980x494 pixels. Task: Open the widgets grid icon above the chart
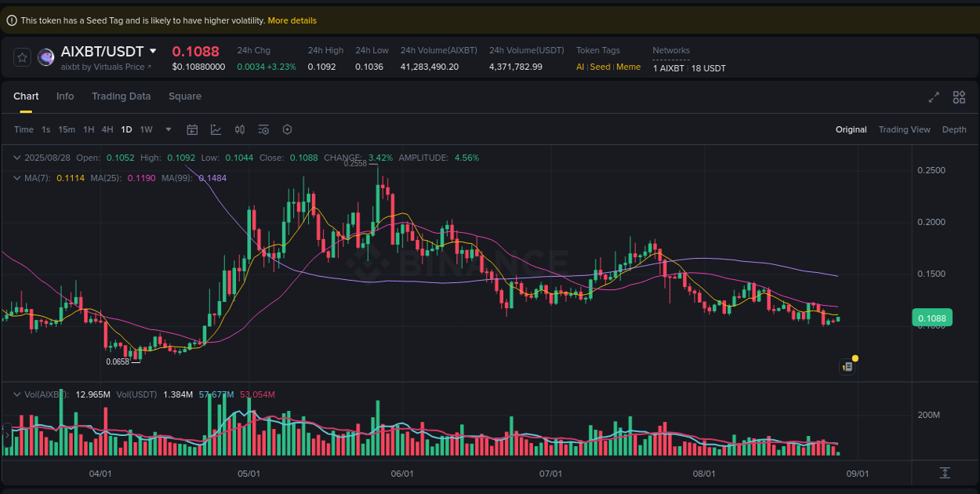pos(958,97)
